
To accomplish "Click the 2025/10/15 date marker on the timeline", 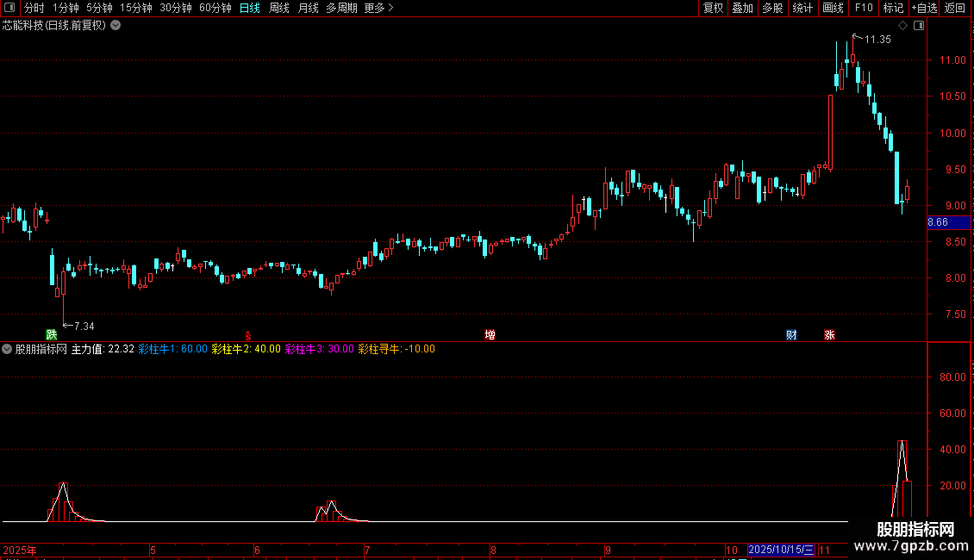I will pos(781,550).
